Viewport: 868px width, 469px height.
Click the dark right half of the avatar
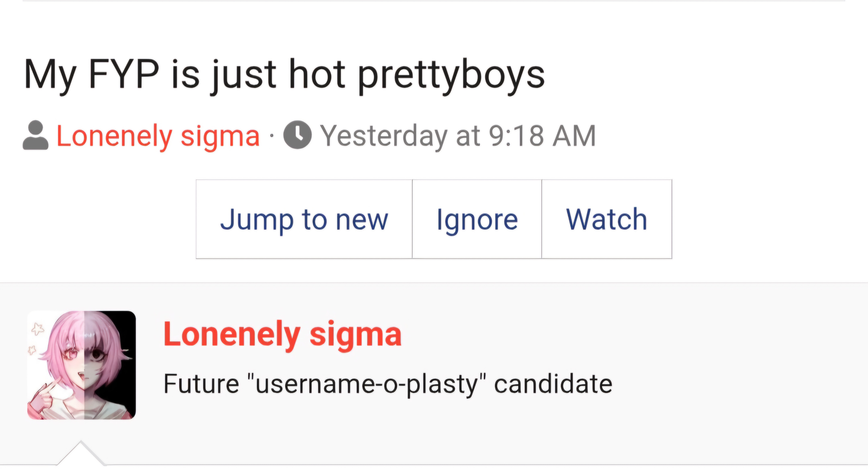click(x=110, y=365)
